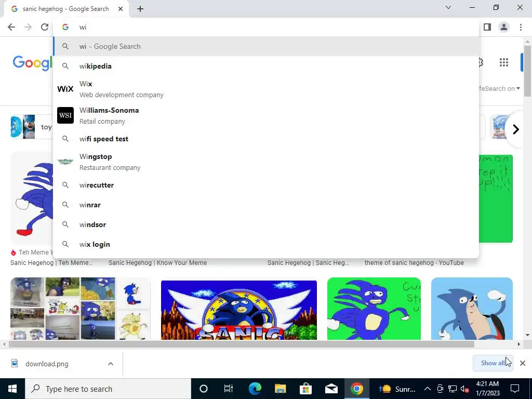This screenshot has height=399, width=532.
Task: Open Chrome's three-dot menu
Action: pos(521,27)
